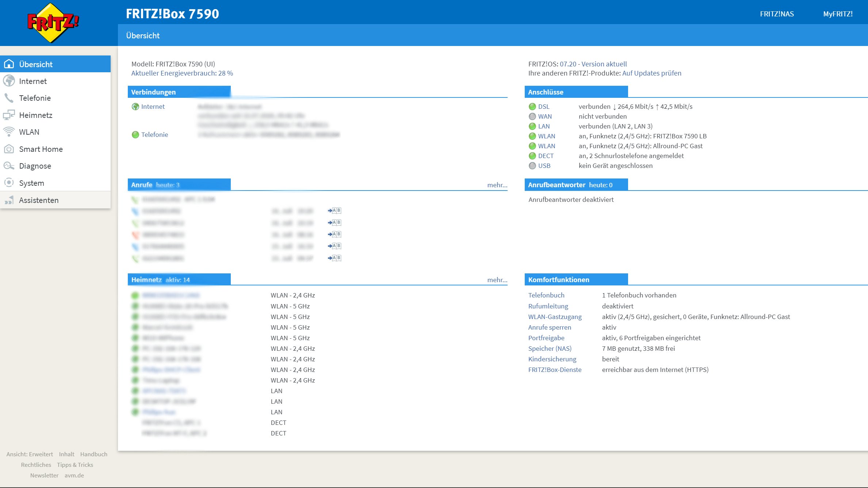
Task: Click the Anrufbeantworter deaktiviert text
Action: pyautogui.click(x=571, y=200)
